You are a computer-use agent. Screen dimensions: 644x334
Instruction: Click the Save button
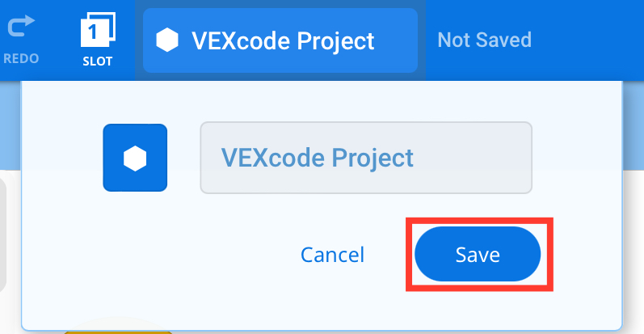[x=477, y=255]
